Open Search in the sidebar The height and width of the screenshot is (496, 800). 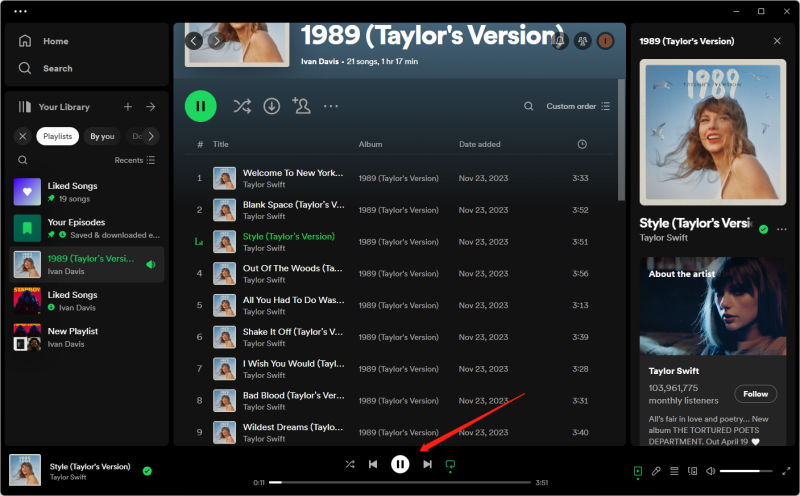[x=45, y=68]
